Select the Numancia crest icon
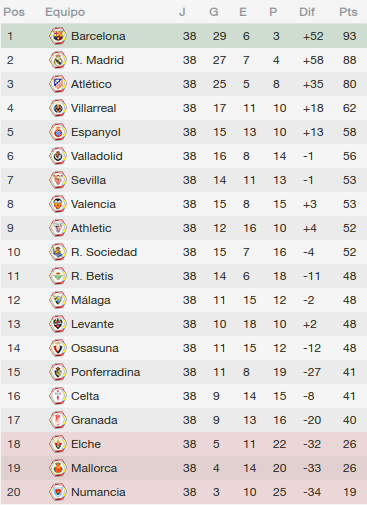Screen dimensions: 367x505 58,492
